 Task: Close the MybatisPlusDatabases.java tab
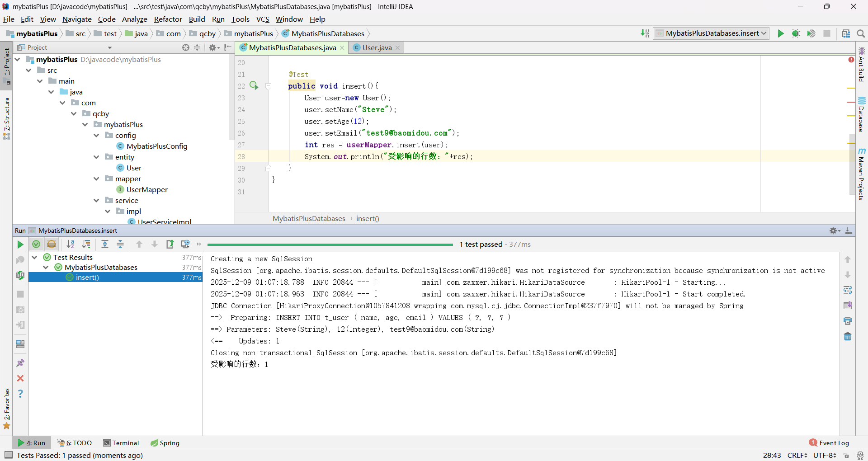click(342, 48)
